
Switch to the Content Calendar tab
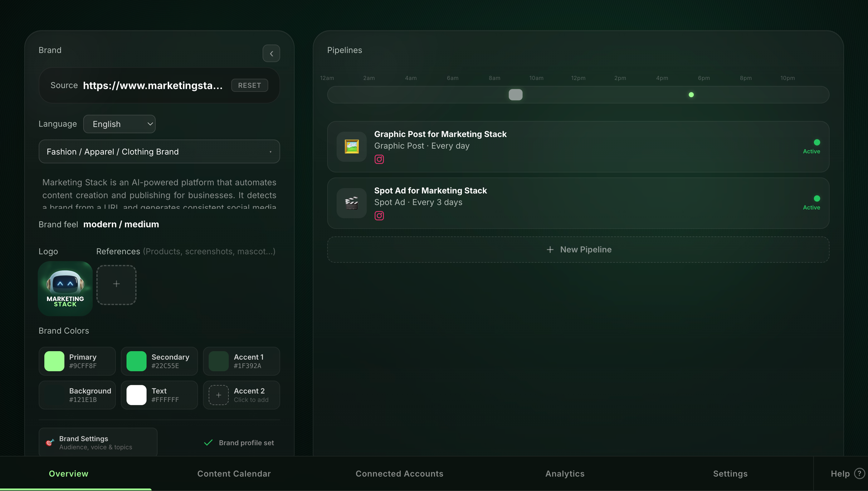tap(234, 474)
